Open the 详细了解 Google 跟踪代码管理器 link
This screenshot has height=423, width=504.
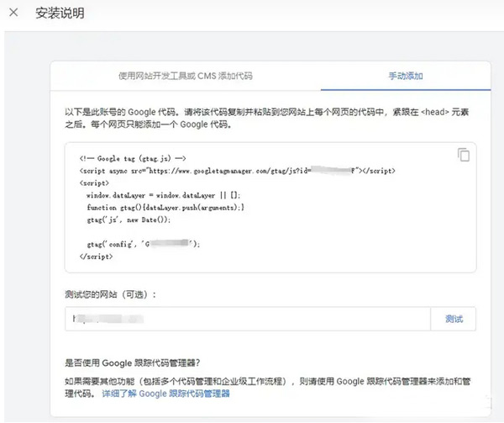165,394
